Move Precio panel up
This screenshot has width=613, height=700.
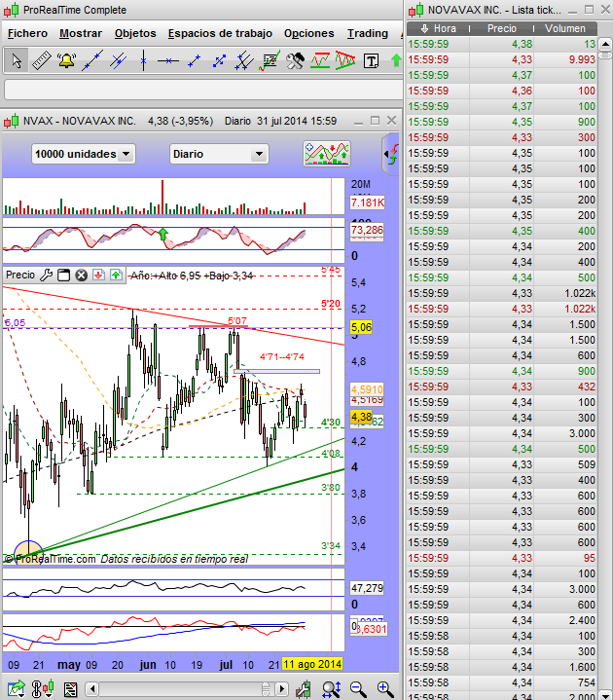coord(116,275)
